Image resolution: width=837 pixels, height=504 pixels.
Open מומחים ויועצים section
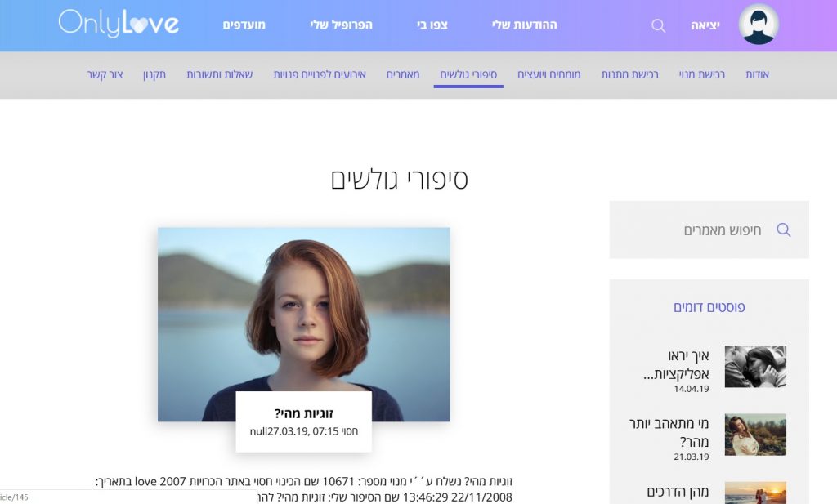(x=548, y=74)
